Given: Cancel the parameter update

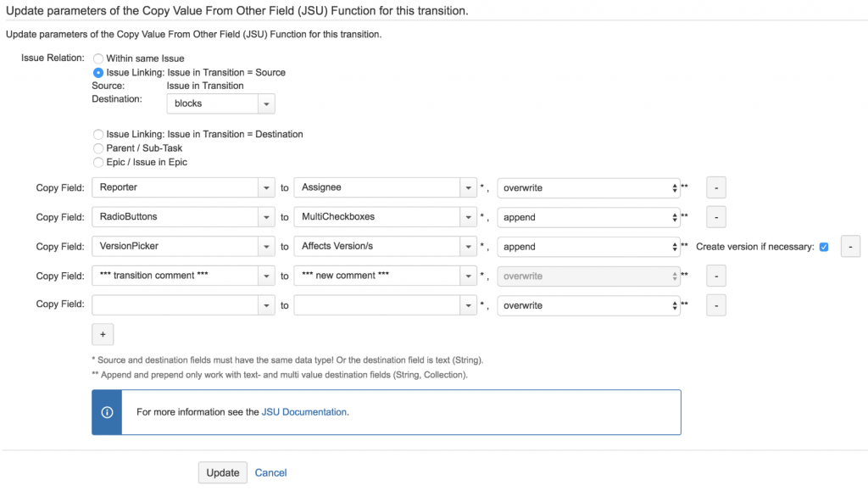Looking at the screenshot, I should [270, 472].
